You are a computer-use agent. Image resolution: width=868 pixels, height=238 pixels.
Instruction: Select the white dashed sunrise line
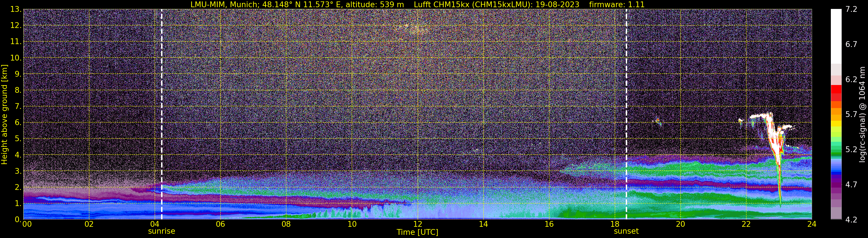point(162,114)
